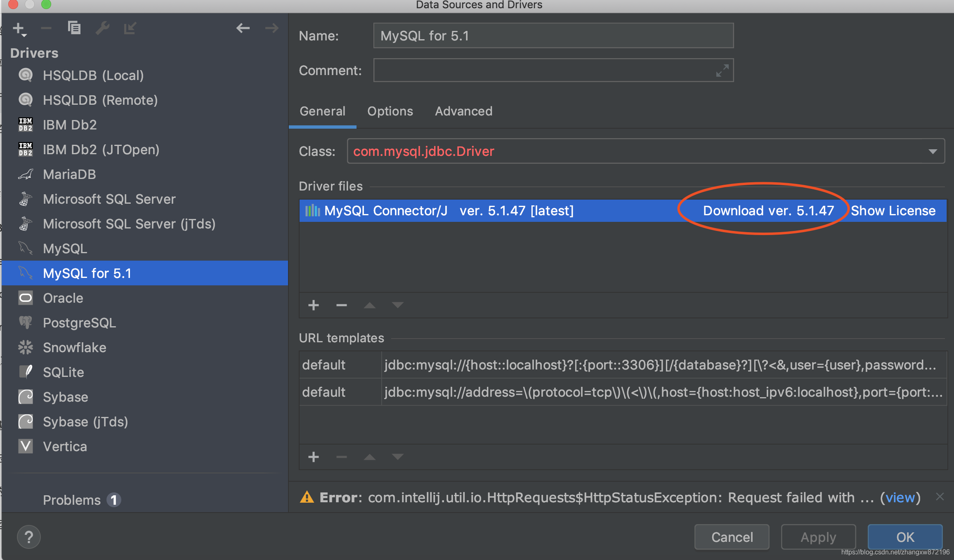Add a URL template with plus
954x560 pixels.
(314, 457)
